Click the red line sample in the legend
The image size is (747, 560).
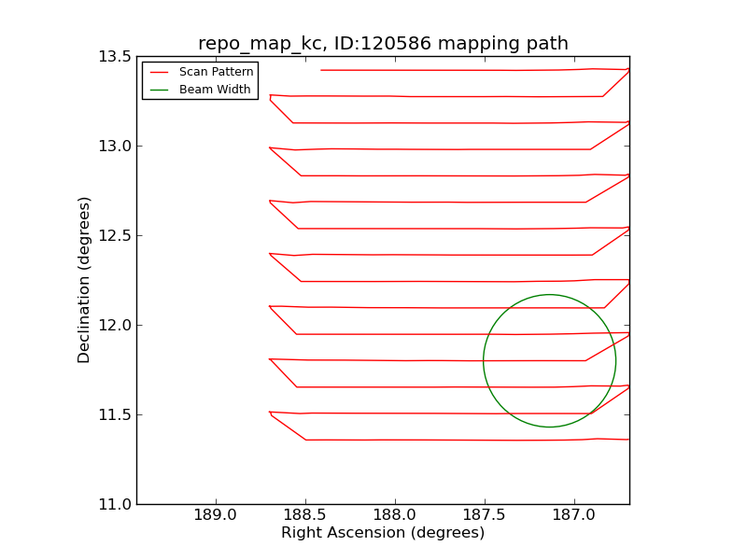(159, 73)
